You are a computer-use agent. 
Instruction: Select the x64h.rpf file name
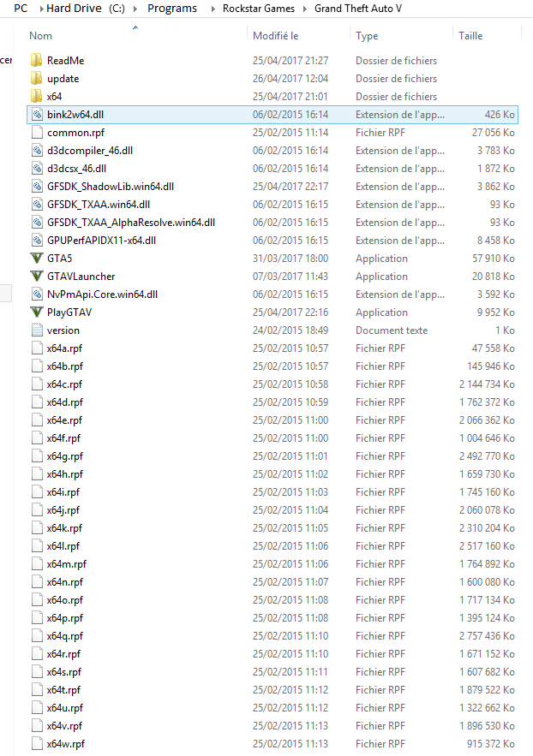pyautogui.click(x=64, y=474)
